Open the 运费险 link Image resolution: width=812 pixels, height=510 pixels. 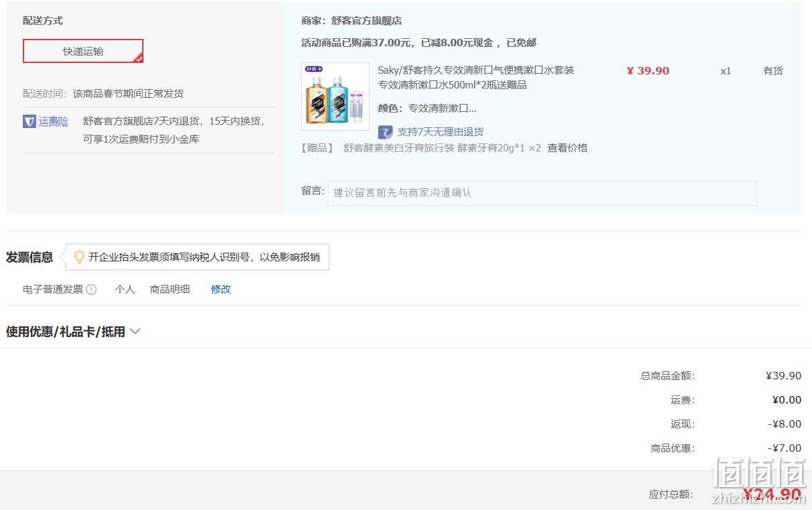coord(53,121)
